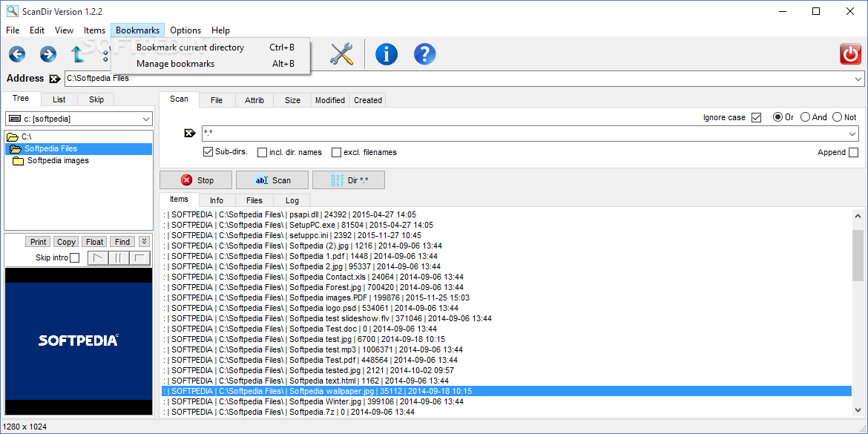Open the View menu
Screen dimensions: 868x434
coord(65,30)
